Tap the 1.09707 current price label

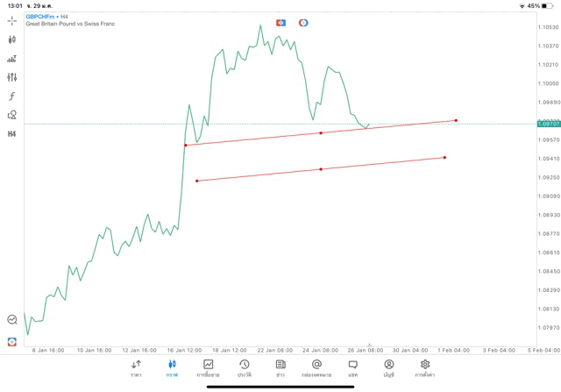tap(550, 124)
